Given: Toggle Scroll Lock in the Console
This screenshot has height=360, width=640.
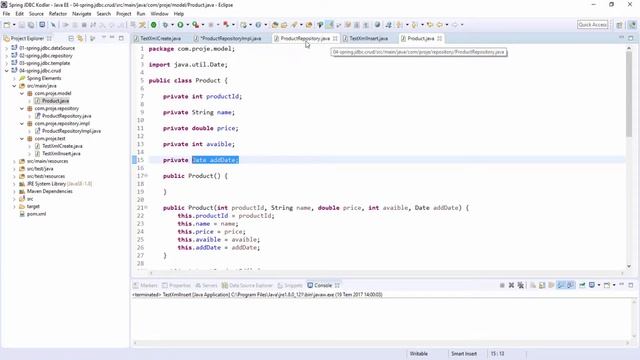Looking at the screenshot, I should click(x=542, y=285).
